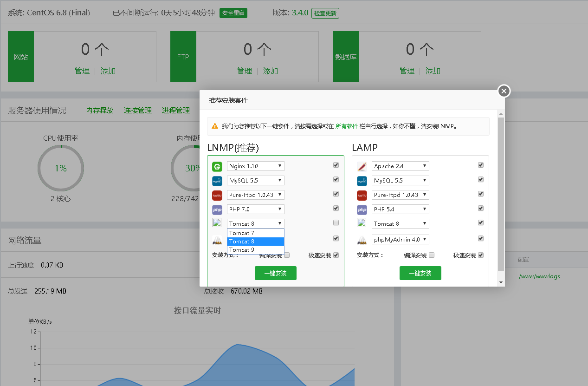588x386 pixels.
Task: Click the dialog scrollbar down arrow
Action: click(501, 282)
